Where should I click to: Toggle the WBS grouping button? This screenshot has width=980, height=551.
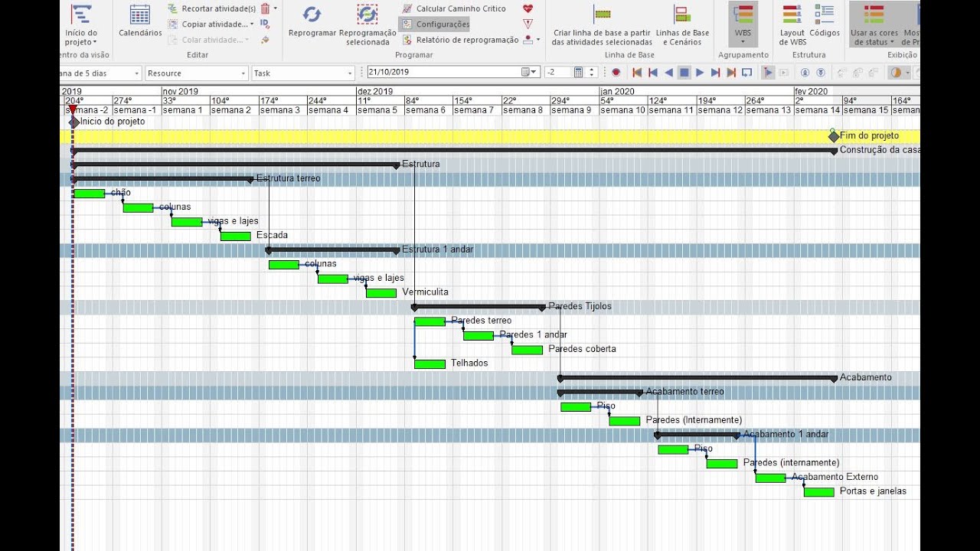[x=743, y=24]
